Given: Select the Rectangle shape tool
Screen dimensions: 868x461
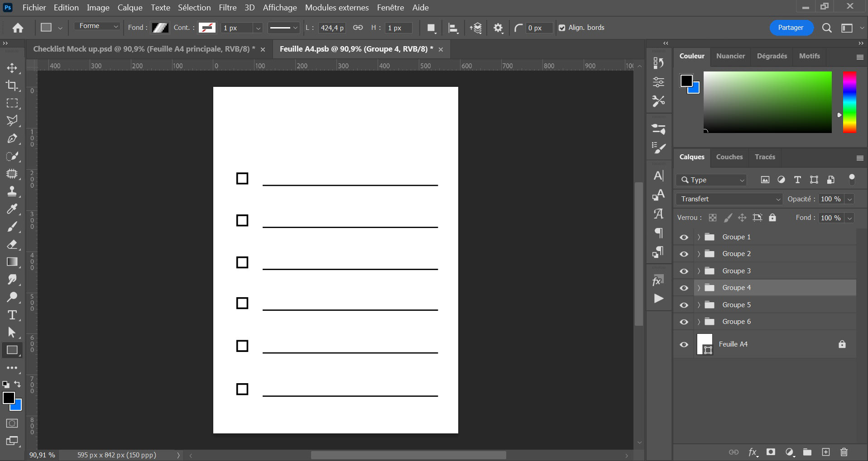Looking at the screenshot, I should click(x=12, y=350).
